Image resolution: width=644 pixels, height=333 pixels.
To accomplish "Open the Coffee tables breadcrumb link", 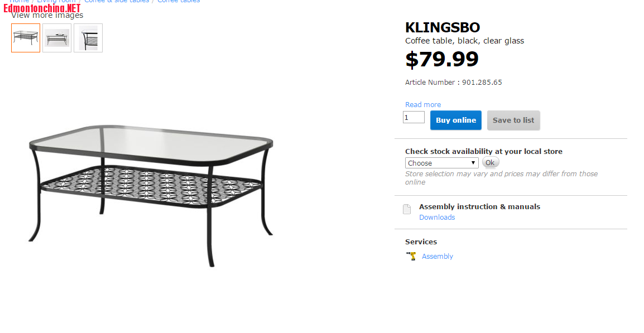I will 179,1.
